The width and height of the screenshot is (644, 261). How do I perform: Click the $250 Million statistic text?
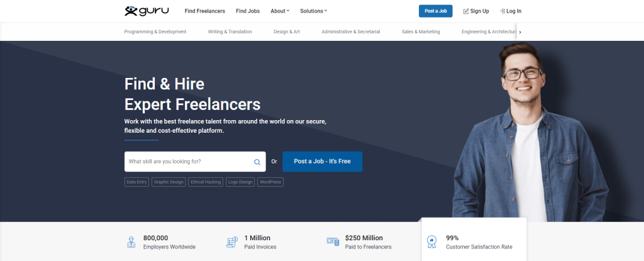(364, 238)
